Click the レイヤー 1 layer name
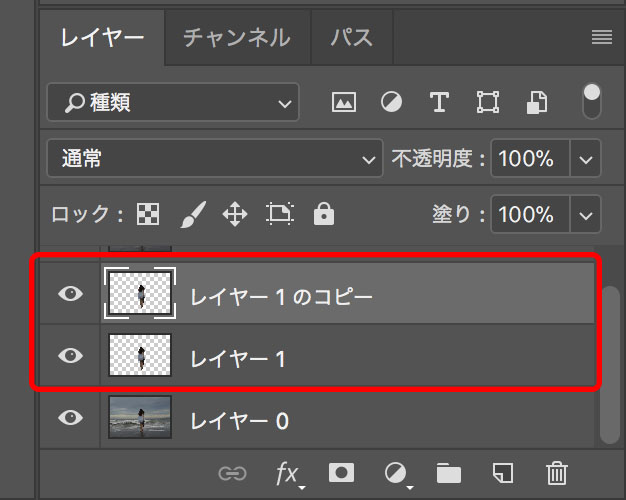Screen dimensions: 626x500 238,359
